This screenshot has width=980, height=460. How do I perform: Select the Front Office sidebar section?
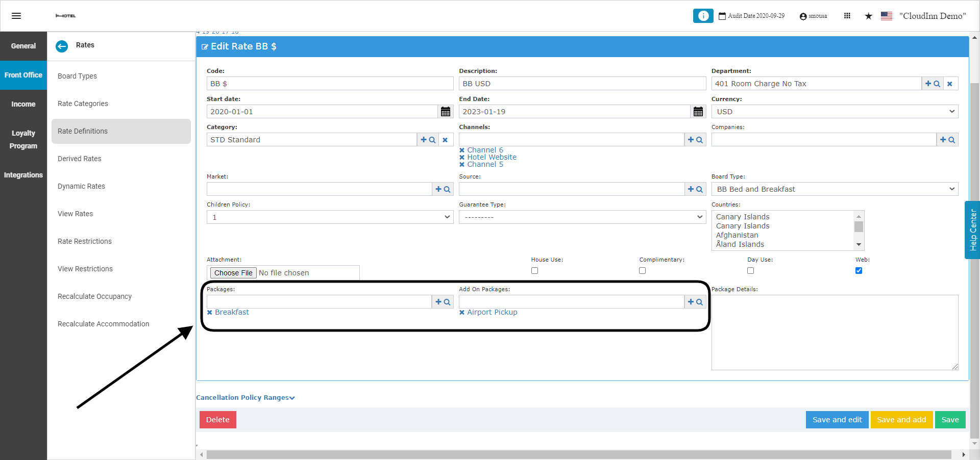pyautogui.click(x=23, y=75)
